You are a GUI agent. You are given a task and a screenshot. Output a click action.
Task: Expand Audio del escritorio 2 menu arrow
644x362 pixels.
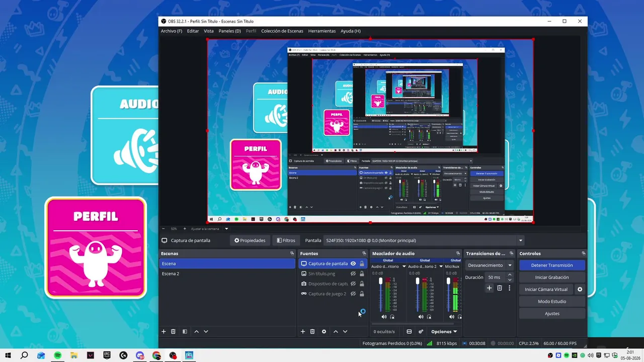[441, 266]
